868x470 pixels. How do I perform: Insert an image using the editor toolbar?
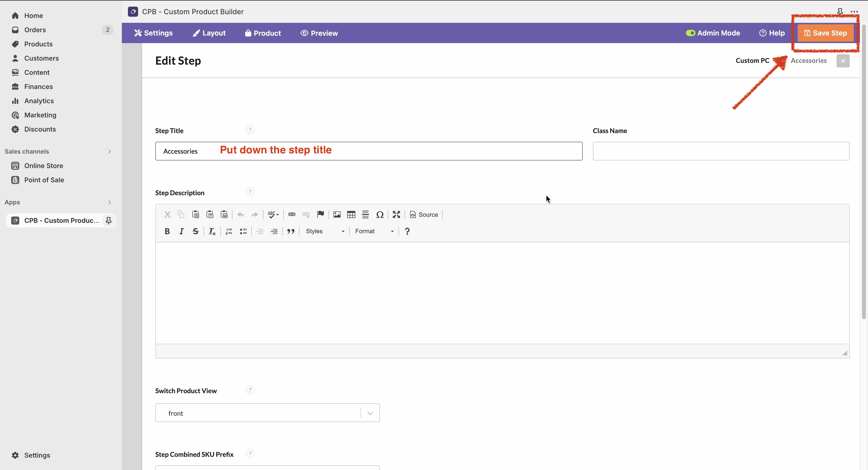[x=337, y=214]
